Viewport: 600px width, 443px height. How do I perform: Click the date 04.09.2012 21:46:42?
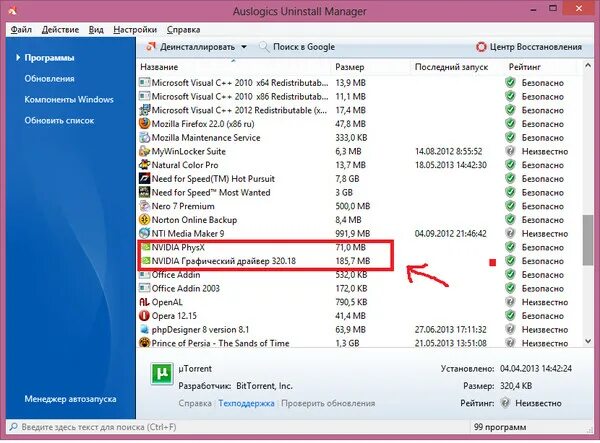(x=450, y=233)
